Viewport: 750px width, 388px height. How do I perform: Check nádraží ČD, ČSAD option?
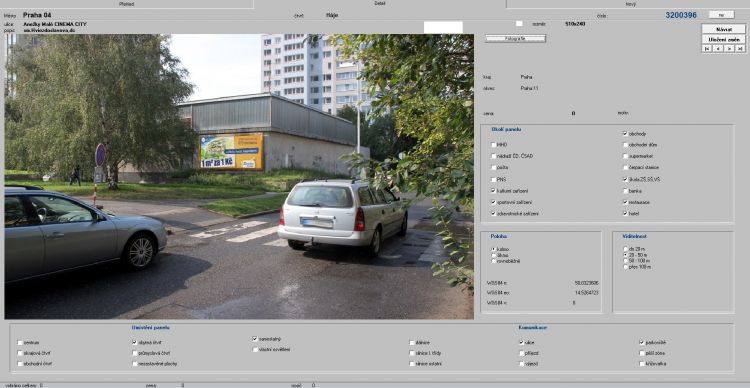[494, 156]
